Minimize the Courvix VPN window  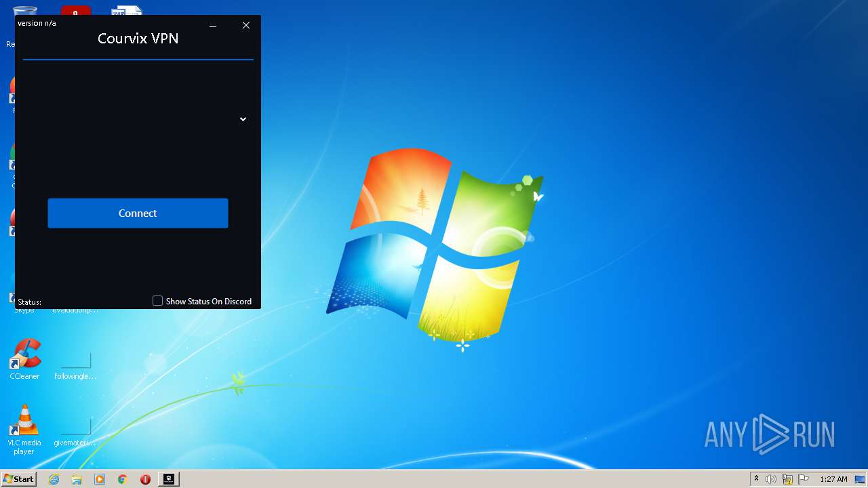(x=213, y=26)
